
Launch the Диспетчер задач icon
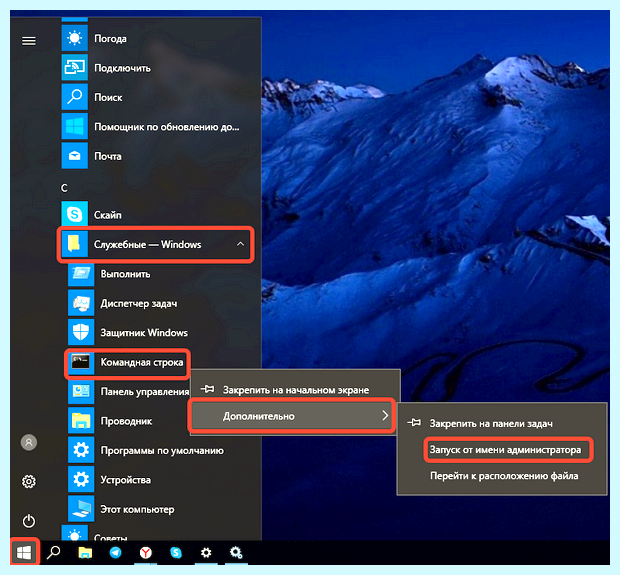81,303
